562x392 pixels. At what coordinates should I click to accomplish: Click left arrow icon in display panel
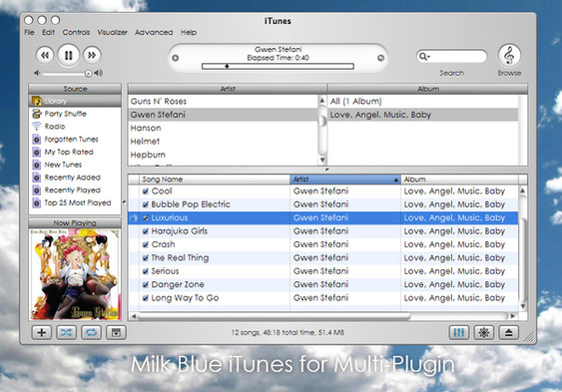pyautogui.click(x=176, y=58)
